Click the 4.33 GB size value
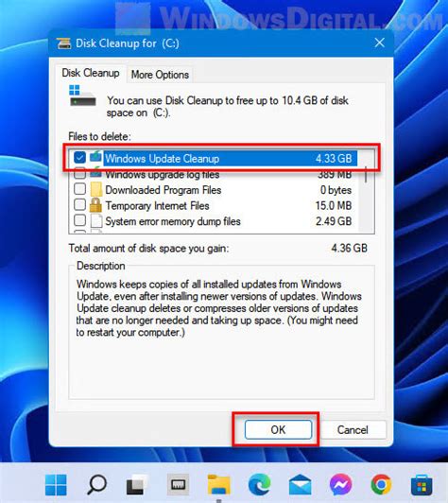 (334, 158)
